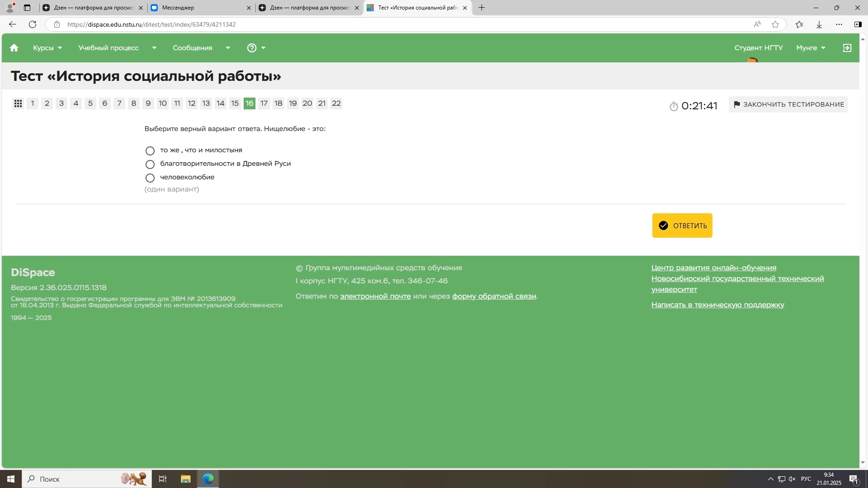Click the logout exit icon
This screenshot has width=868, height=488.
[847, 48]
